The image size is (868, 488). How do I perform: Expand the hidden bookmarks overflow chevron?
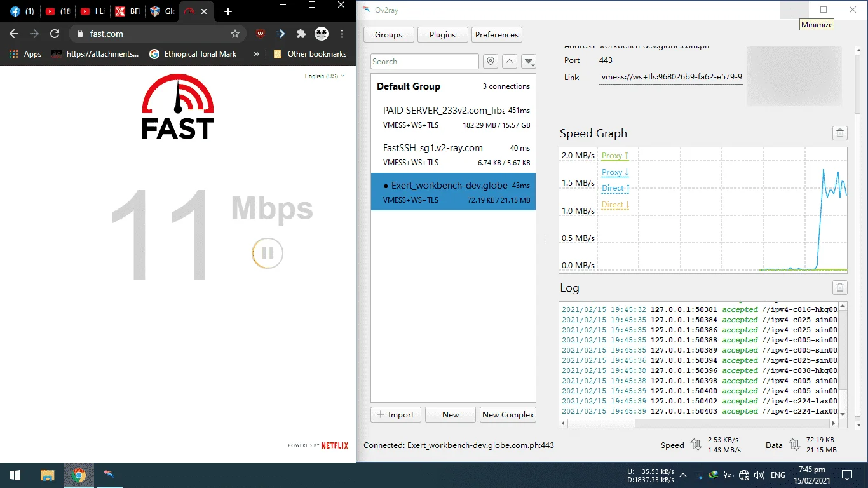tap(257, 54)
